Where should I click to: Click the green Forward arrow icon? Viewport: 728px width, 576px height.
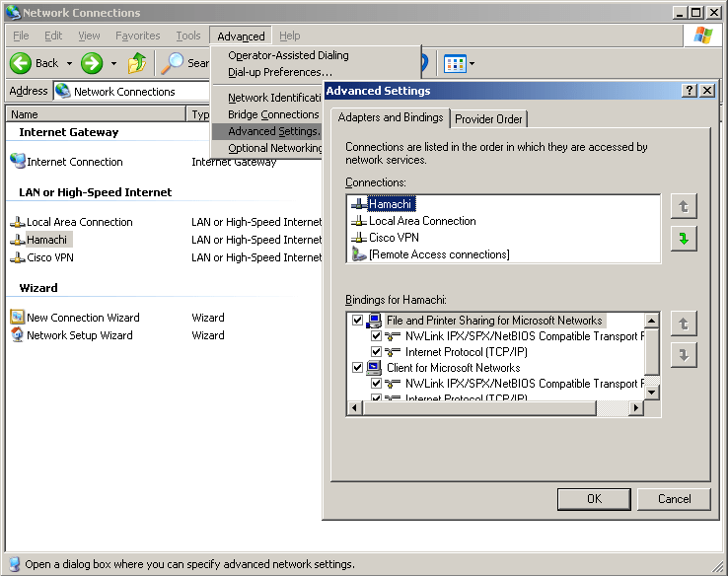coord(92,63)
